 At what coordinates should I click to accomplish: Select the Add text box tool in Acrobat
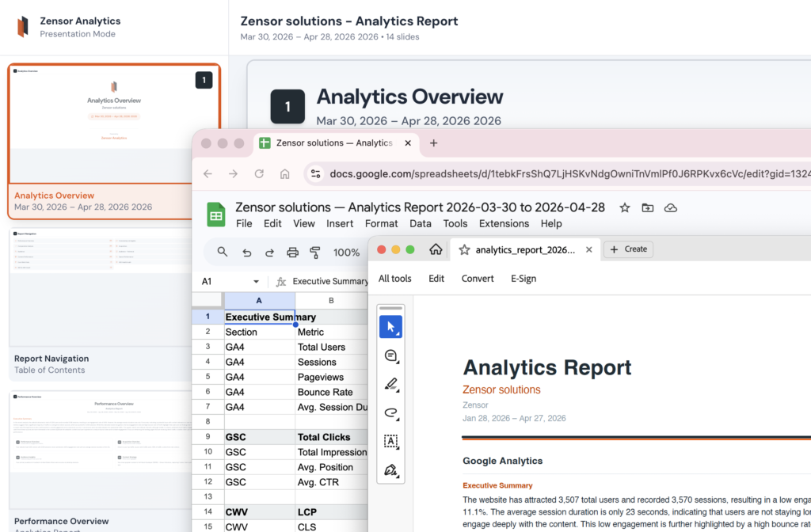[390, 442]
